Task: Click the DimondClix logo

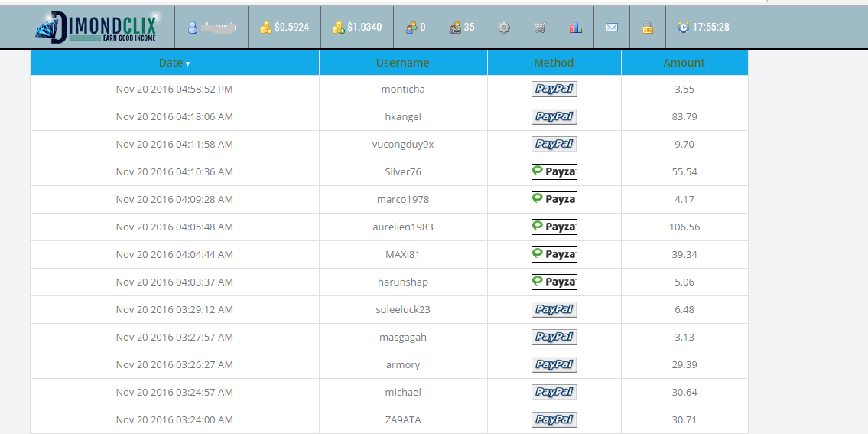Action: click(95, 27)
